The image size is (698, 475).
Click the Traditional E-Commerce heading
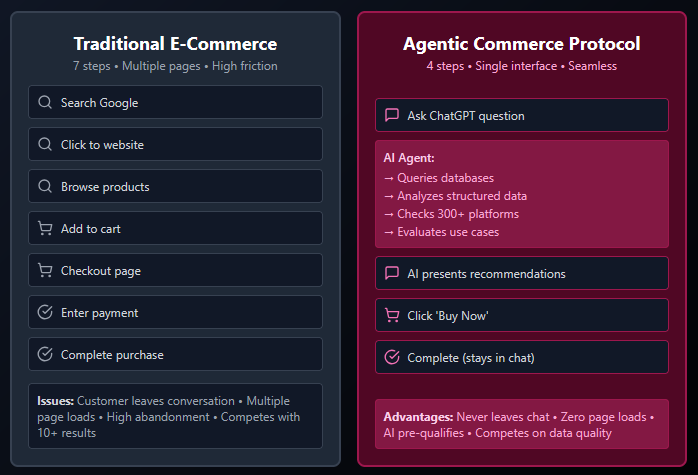[175, 44]
